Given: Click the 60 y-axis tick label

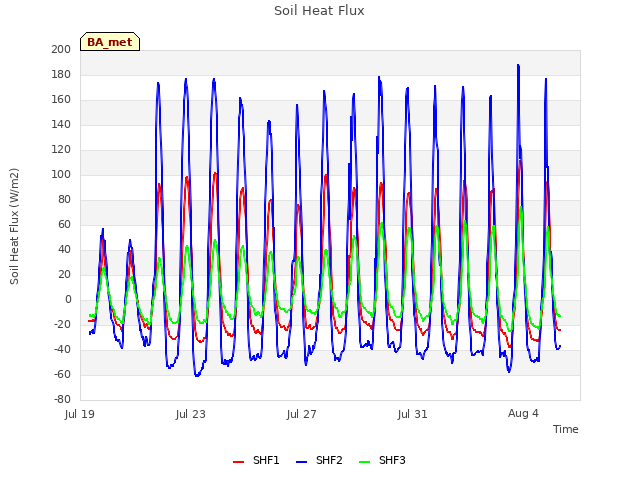Looking at the screenshot, I should point(64,224).
